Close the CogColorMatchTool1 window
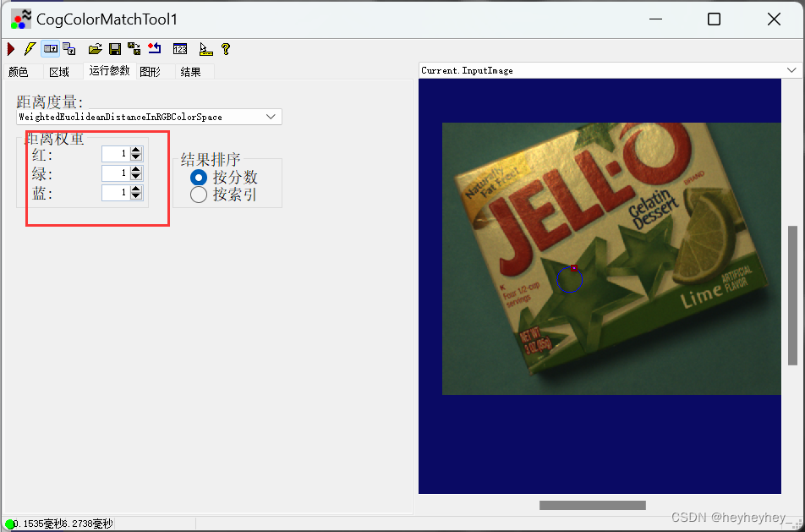 (x=774, y=19)
